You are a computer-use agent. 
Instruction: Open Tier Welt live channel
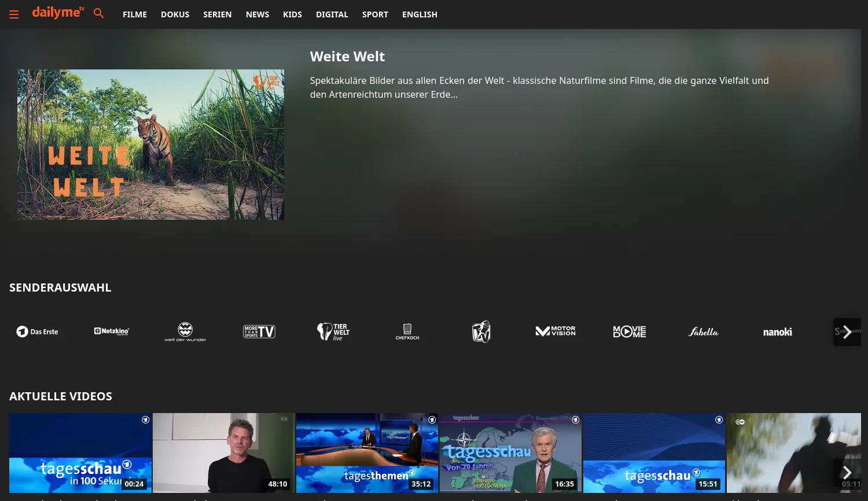point(333,331)
